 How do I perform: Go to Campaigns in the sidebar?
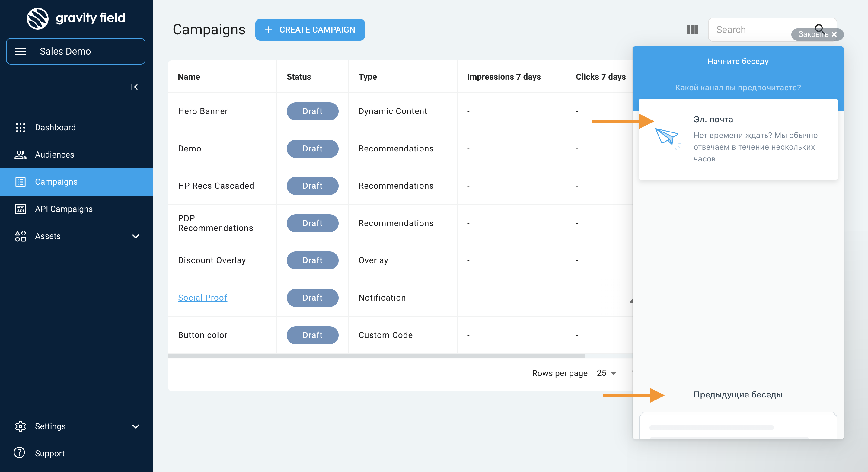pyautogui.click(x=56, y=182)
